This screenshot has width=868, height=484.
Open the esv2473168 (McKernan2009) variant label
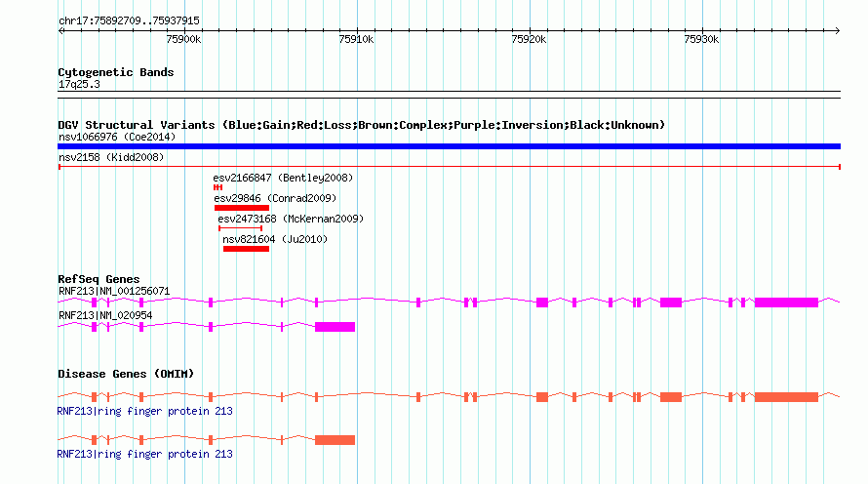(291, 219)
